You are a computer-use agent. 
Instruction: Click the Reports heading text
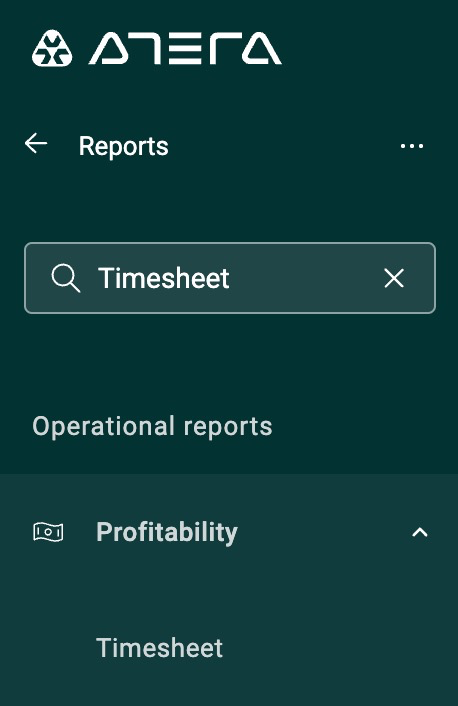click(123, 146)
